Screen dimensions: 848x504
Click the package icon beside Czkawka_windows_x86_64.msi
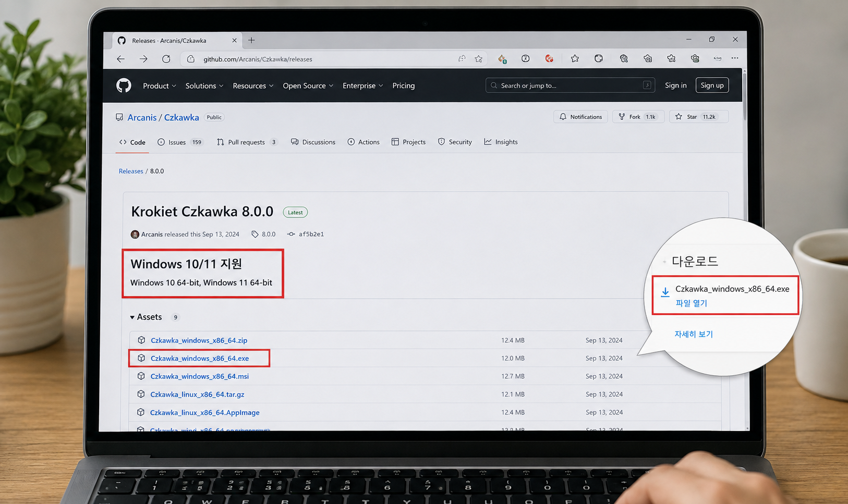coord(141,376)
